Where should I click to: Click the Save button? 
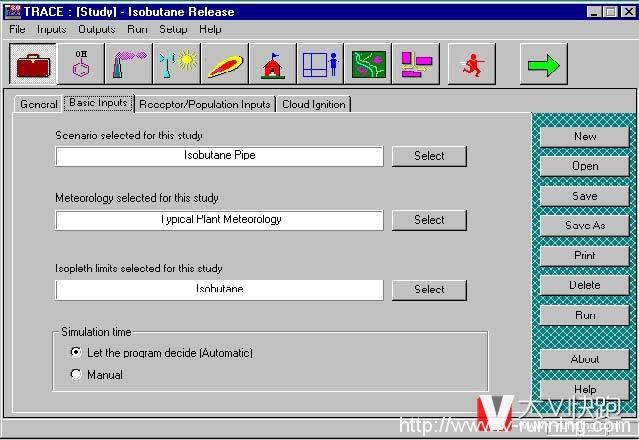click(585, 196)
